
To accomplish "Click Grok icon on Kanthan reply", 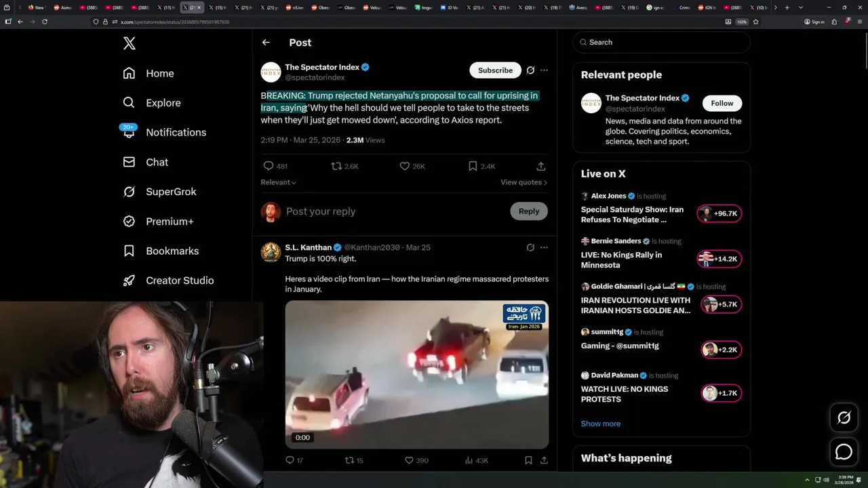I will pyautogui.click(x=530, y=247).
